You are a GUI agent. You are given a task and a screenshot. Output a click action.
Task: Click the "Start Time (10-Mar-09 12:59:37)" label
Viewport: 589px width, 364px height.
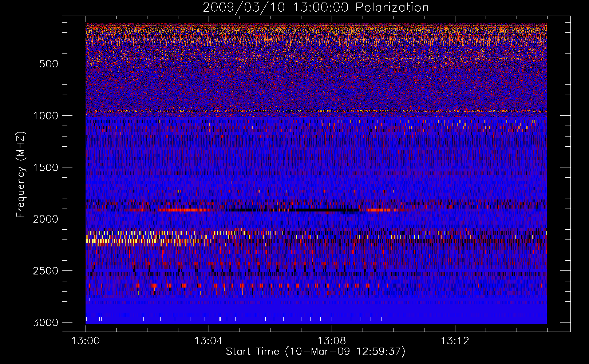(x=316, y=352)
